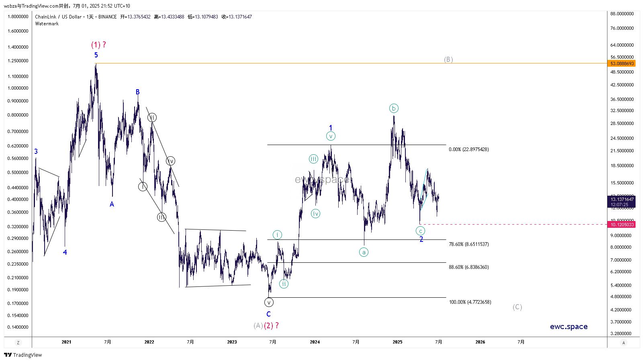Click the pink 10.1205033 price label
Screen dimensions: 644x362
pos(622,225)
